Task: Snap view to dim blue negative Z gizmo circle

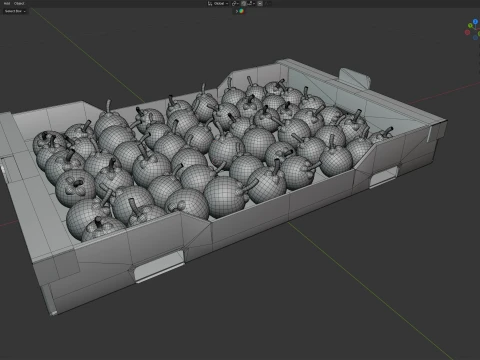Action: click(x=475, y=37)
